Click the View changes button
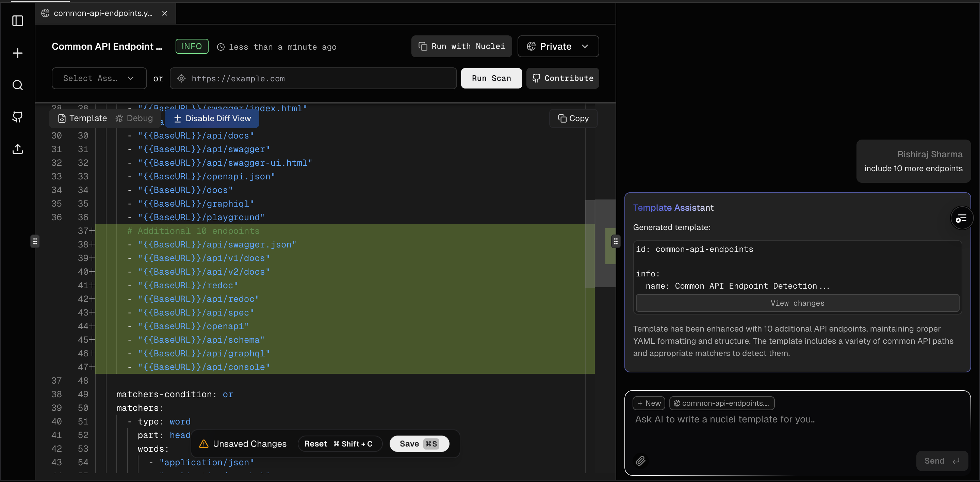Screen dimensions: 980x482 [797, 303]
